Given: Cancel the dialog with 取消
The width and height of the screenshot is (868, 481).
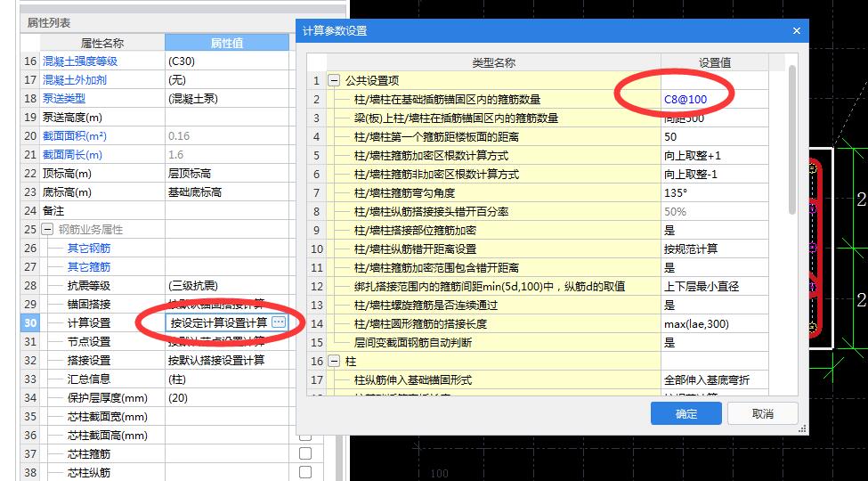Looking at the screenshot, I should 762,413.
